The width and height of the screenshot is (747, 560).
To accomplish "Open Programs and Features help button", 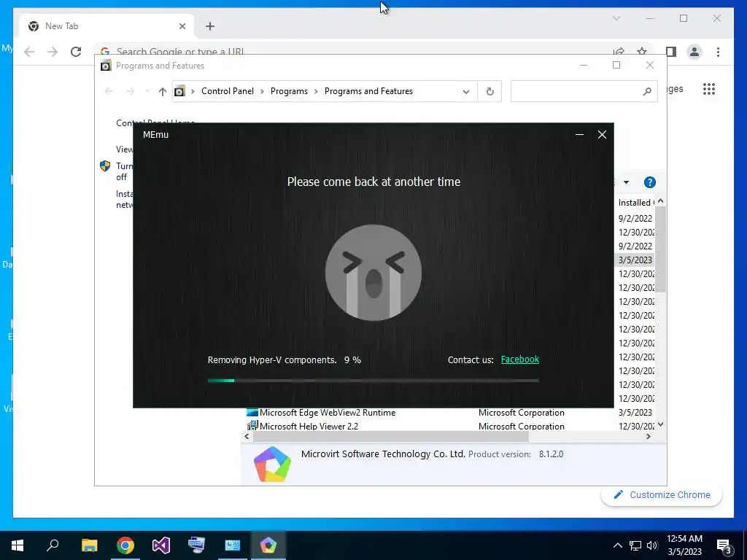I will pyautogui.click(x=649, y=182).
